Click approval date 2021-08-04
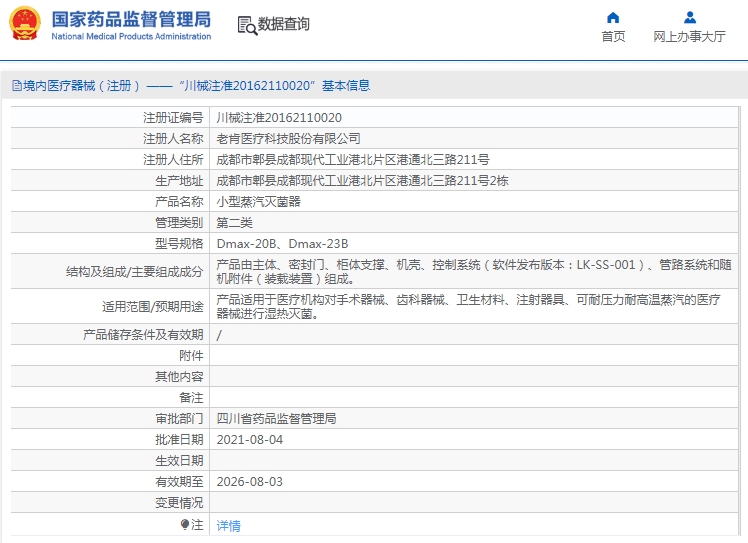Viewport: 748px width, 543px height. point(249,440)
